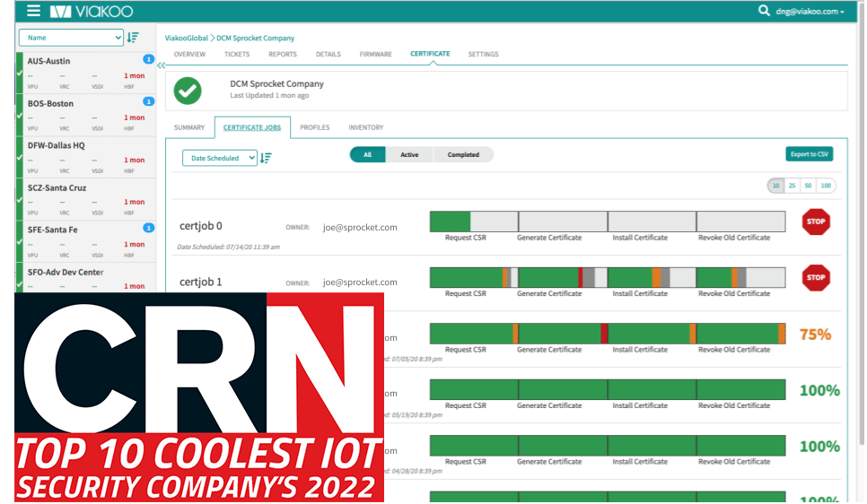The height and width of the screenshot is (504, 867).
Task: Show 25 items per page
Action: click(792, 186)
